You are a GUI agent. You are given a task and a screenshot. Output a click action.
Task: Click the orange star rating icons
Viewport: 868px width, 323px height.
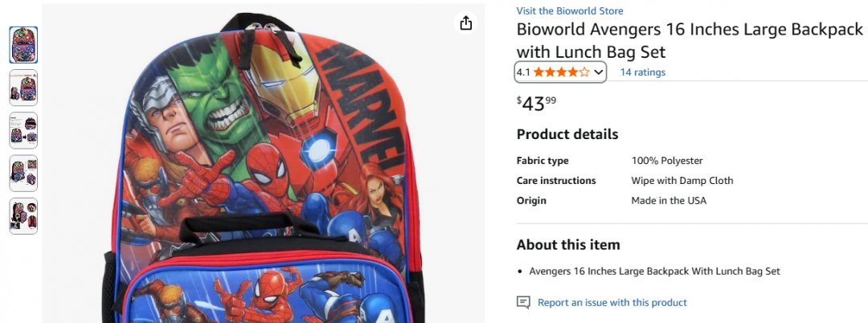pyautogui.click(x=561, y=72)
